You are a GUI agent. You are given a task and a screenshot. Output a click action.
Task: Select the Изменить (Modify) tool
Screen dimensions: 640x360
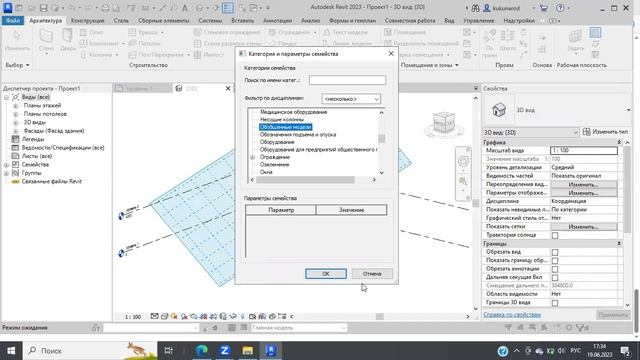pyautogui.click(x=17, y=41)
